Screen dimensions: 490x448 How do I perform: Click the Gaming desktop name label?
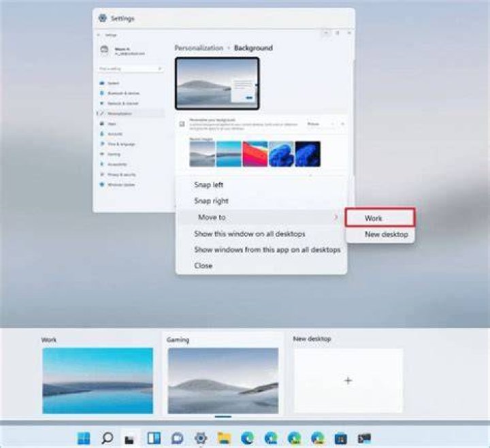(178, 340)
